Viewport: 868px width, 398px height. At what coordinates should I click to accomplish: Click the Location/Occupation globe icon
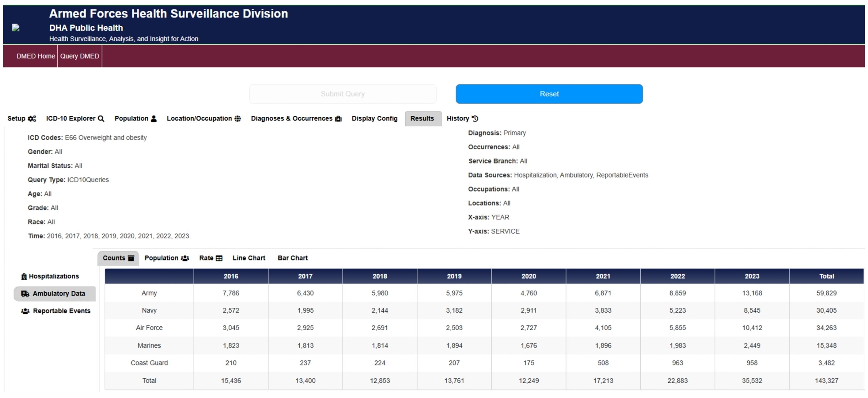238,119
